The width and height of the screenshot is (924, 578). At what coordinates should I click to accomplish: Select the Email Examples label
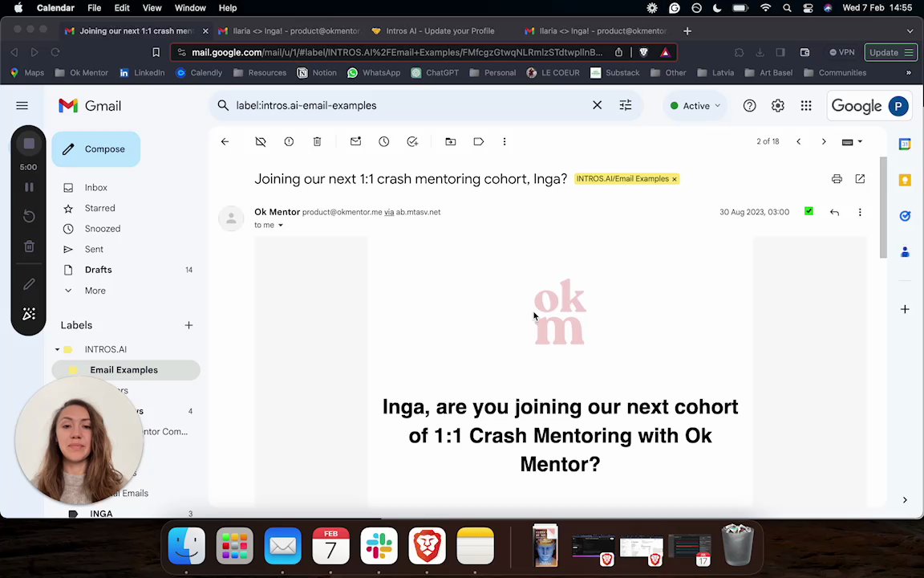pyautogui.click(x=124, y=370)
